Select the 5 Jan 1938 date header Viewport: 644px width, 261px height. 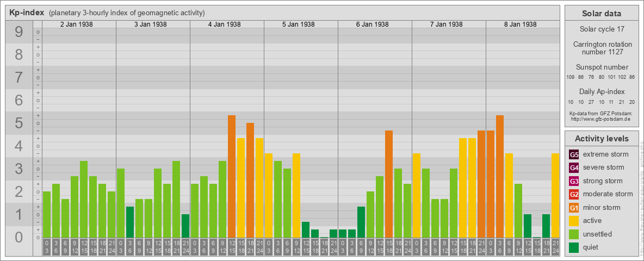pos(298,24)
